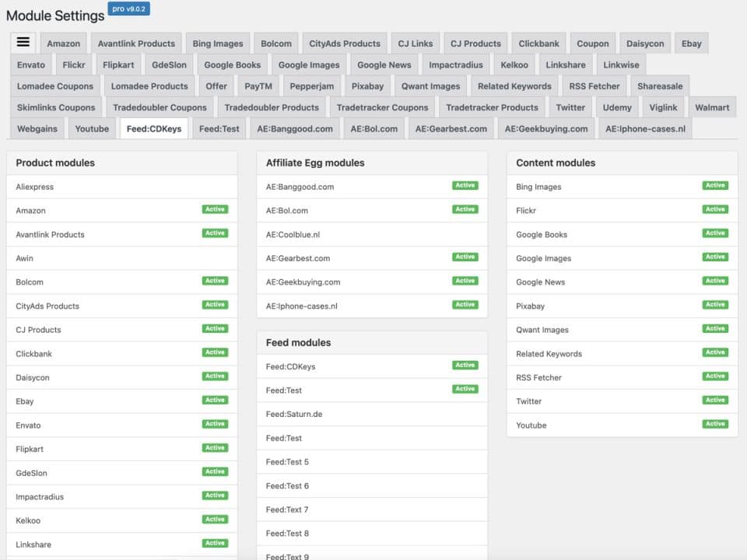This screenshot has width=747, height=560.
Task: Select the CJ Links tab
Action: (x=416, y=44)
